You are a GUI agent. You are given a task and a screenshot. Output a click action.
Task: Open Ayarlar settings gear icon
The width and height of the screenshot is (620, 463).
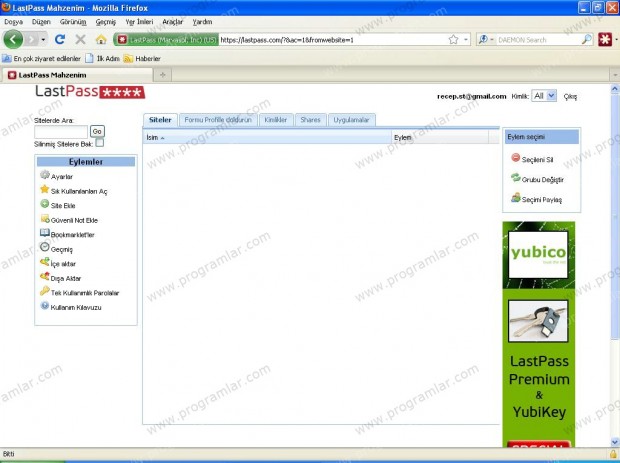coord(45,174)
